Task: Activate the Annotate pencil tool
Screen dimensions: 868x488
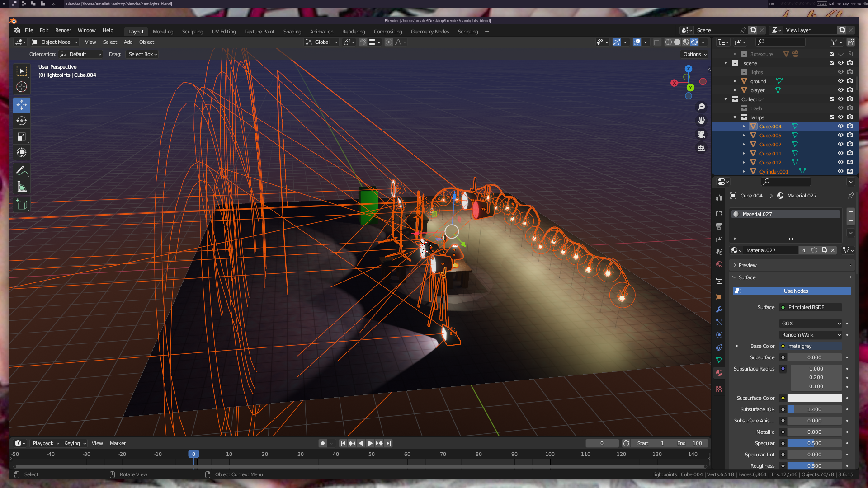Action: (21, 171)
